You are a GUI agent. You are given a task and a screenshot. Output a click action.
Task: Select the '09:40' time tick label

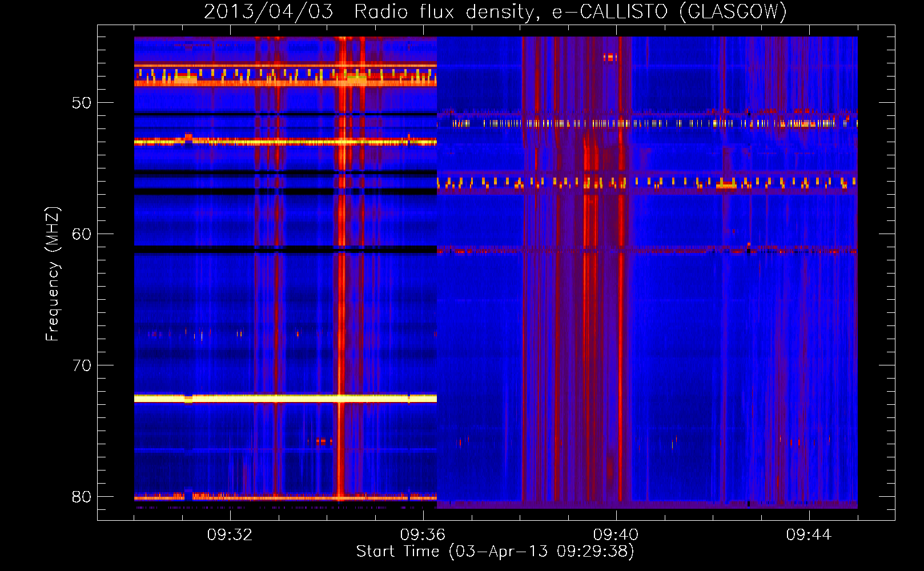click(616, 535)
